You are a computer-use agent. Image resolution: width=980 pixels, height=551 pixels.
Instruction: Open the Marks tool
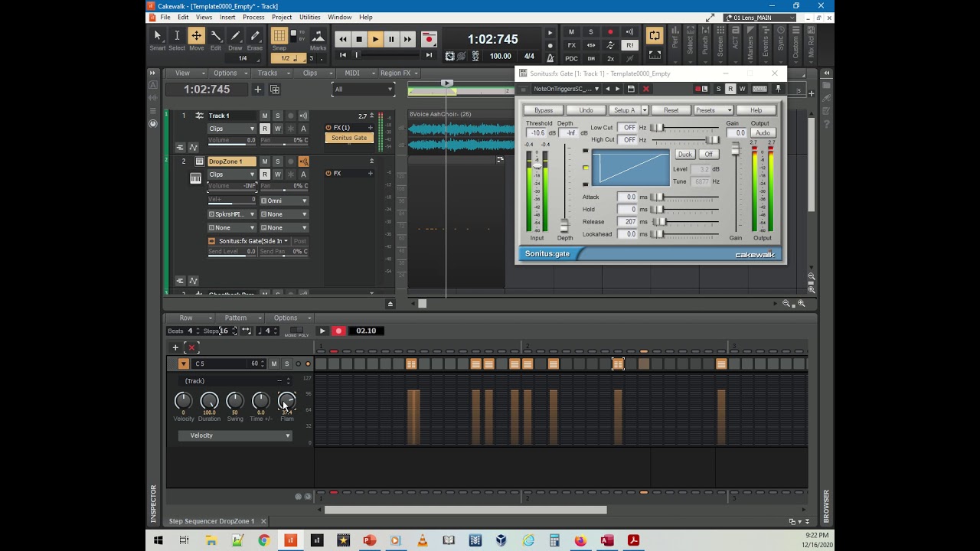(x=318, y=39)
